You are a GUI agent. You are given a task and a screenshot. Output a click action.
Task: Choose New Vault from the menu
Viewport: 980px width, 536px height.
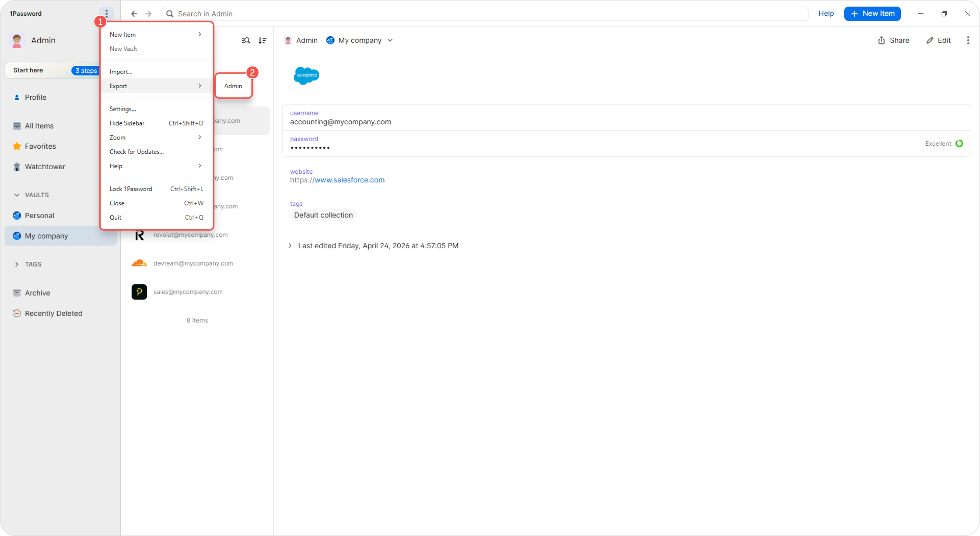156,49
